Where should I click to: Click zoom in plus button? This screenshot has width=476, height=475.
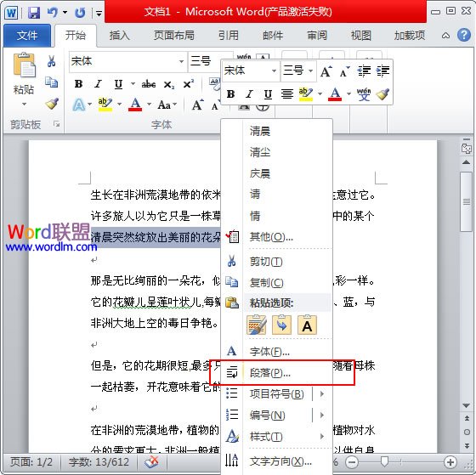(x=450, y=462)
